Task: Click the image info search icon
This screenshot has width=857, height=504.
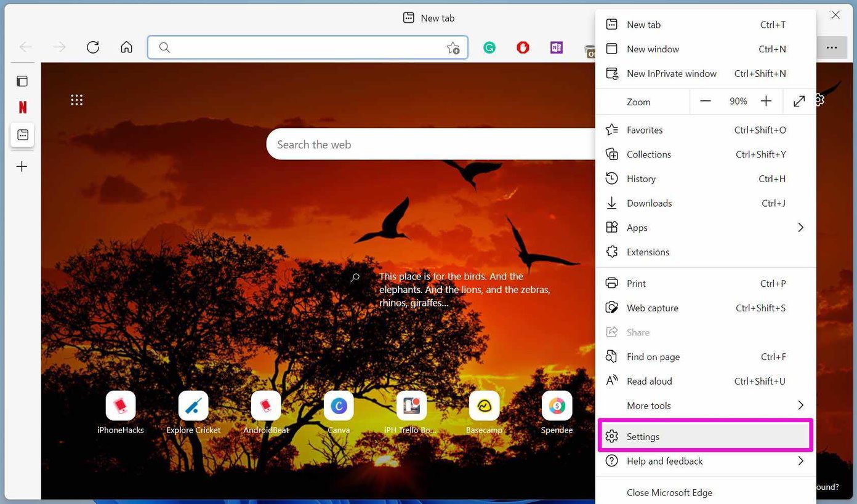Action: tap(355, 278)
